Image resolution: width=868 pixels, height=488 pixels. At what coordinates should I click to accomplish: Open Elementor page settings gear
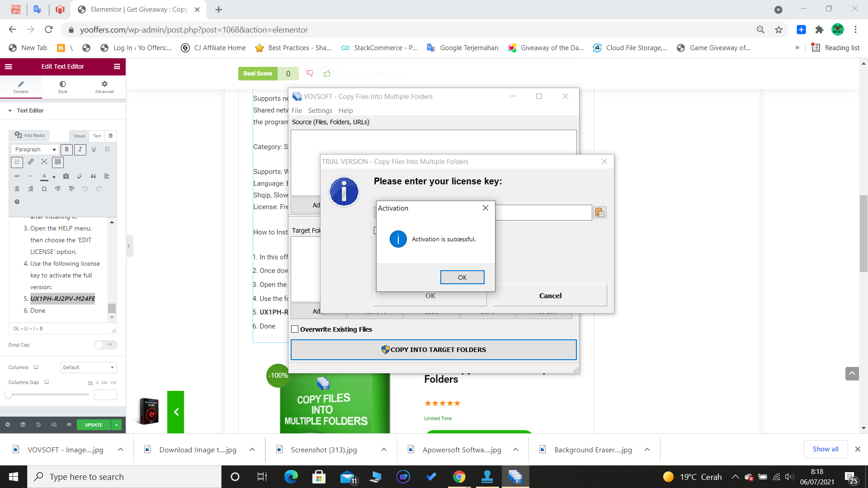pyautogui.click(x=8, y=425)
